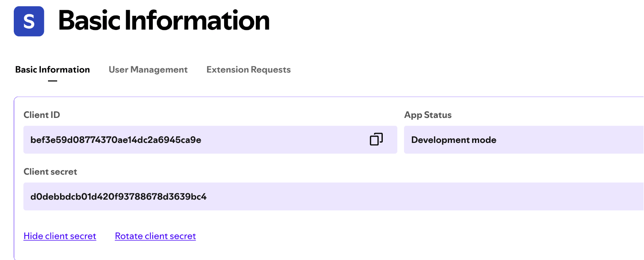Click the large Basic Information page heading
Screen dimensions: 644x260
[x=164, y=20]
